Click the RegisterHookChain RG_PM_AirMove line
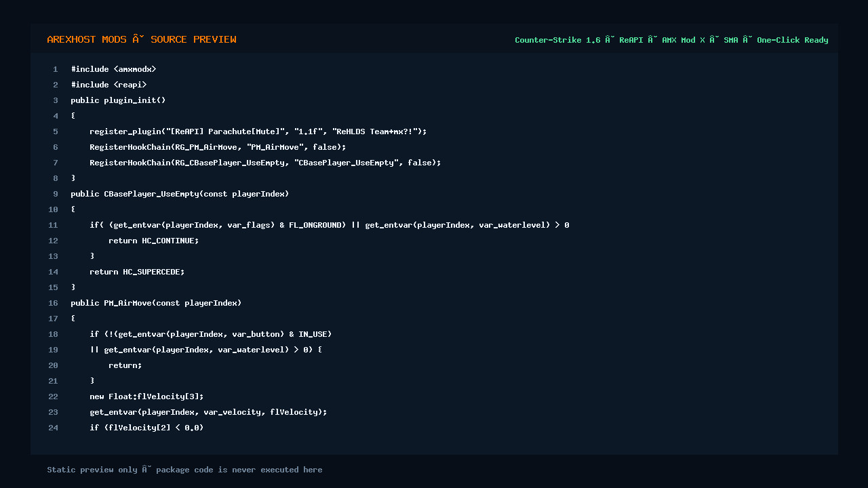Screen dimensions: 868x488 coord(218,147)
